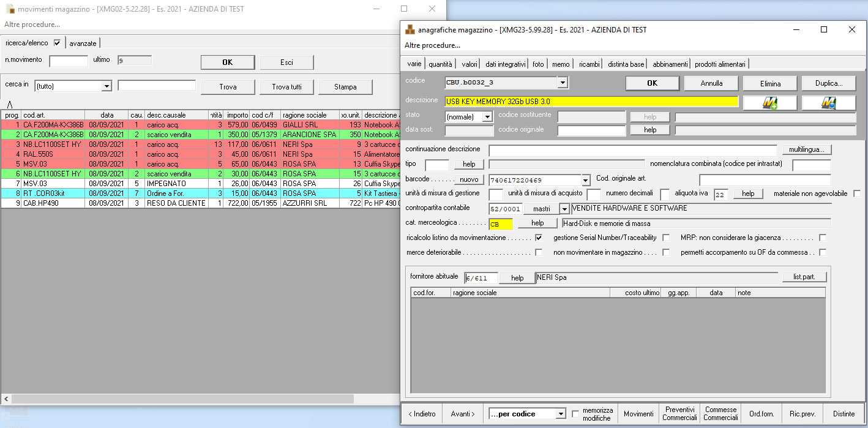Open Altre procedure menu in anagrafiche window
The image size is (868, 428).
point(432,45)
